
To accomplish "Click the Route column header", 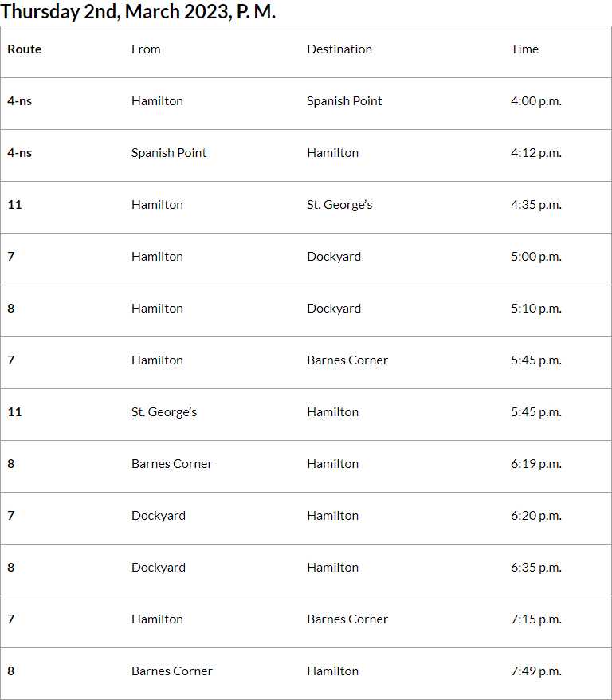I will (x=25, y=49).
